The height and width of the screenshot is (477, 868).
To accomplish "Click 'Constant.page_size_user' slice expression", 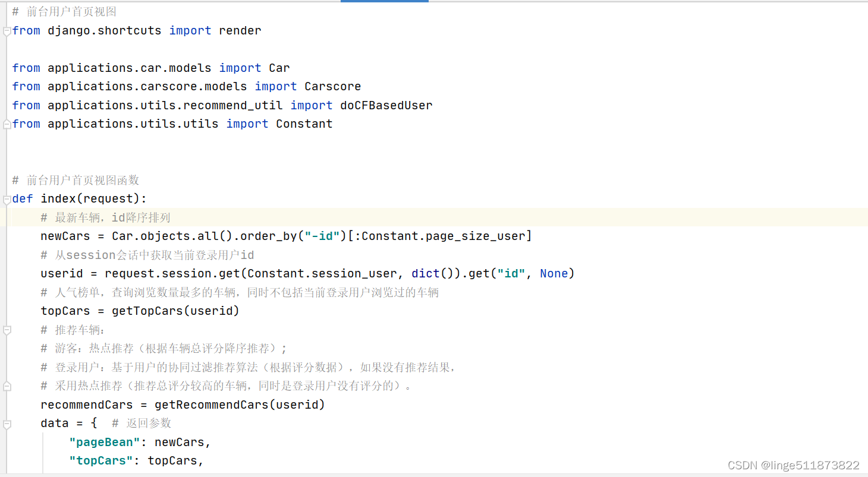I will click(444, 236).
